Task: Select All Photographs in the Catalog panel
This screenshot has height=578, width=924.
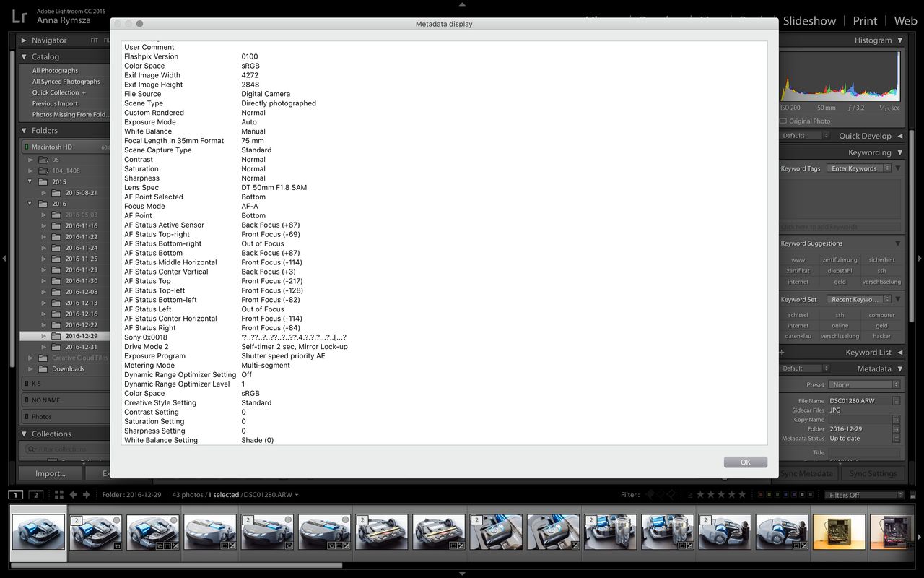Action: coord(55,71)
